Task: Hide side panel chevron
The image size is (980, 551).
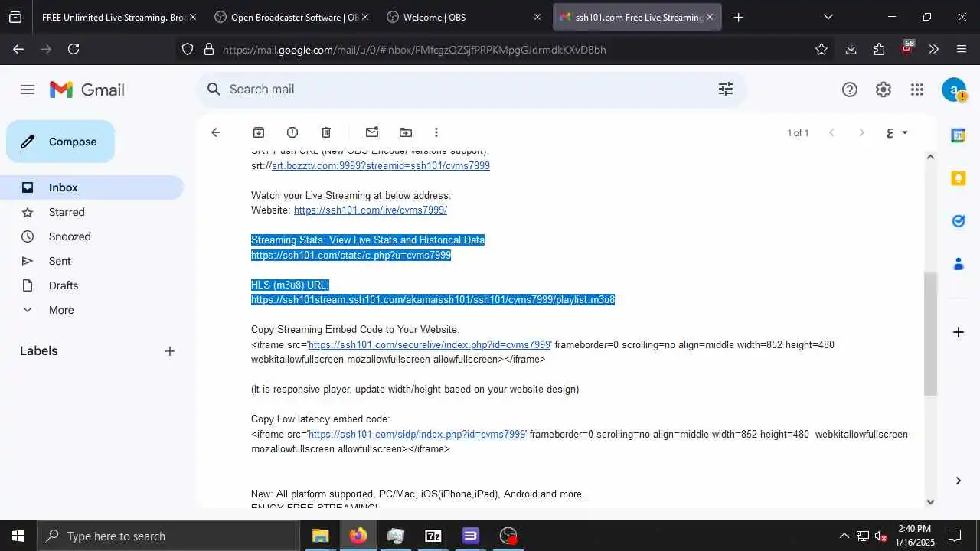Action: point(959,481)
